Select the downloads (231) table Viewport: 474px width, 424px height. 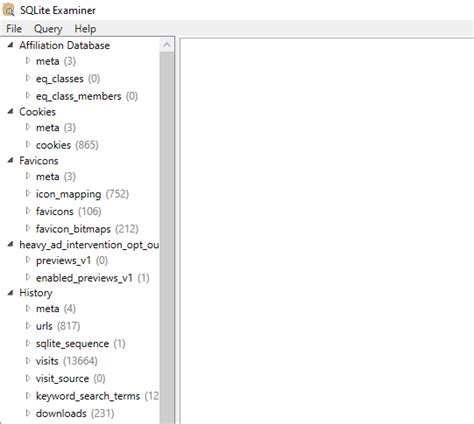tap(75, 414)
